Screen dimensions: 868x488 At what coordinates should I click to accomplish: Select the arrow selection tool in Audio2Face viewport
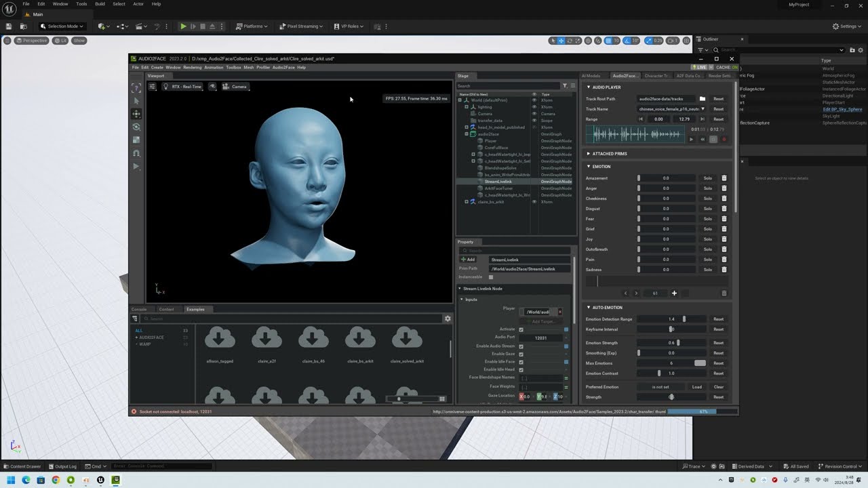136,101
